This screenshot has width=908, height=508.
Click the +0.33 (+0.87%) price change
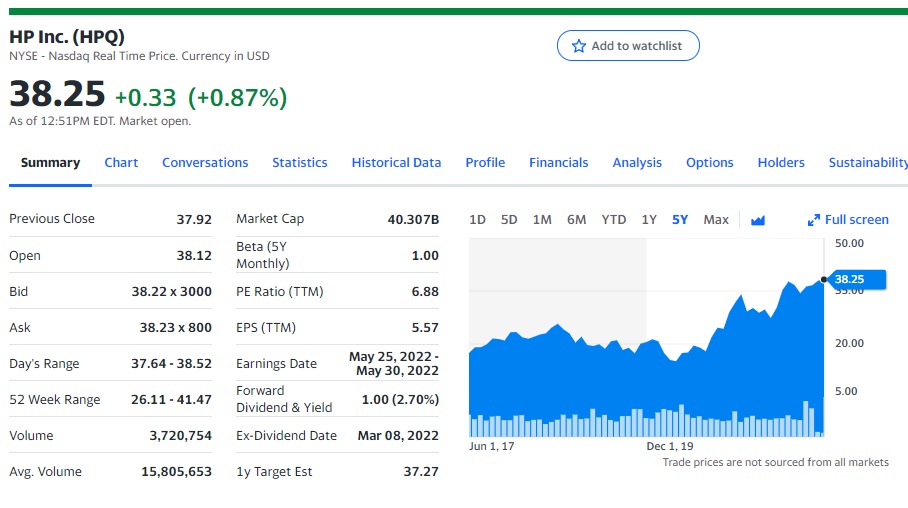tap(201, 97)
